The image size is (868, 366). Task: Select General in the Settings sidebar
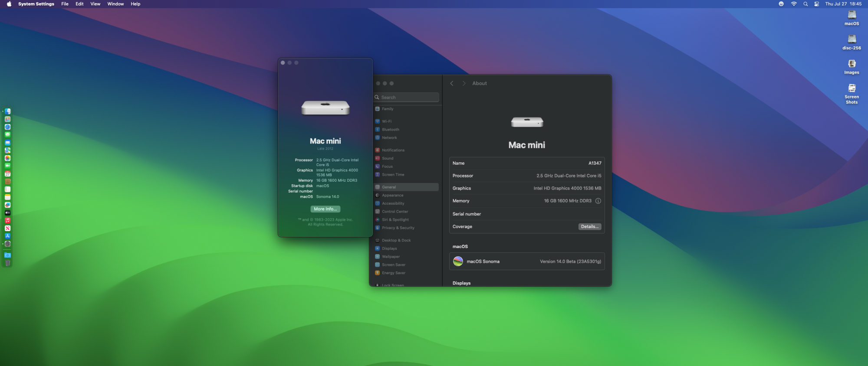[407, 187]
